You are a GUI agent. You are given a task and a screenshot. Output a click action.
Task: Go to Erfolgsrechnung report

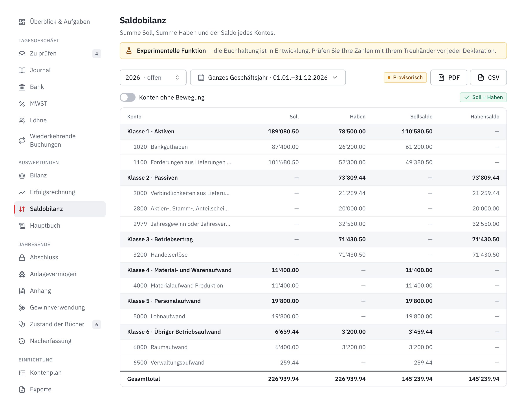pos(60,192)
